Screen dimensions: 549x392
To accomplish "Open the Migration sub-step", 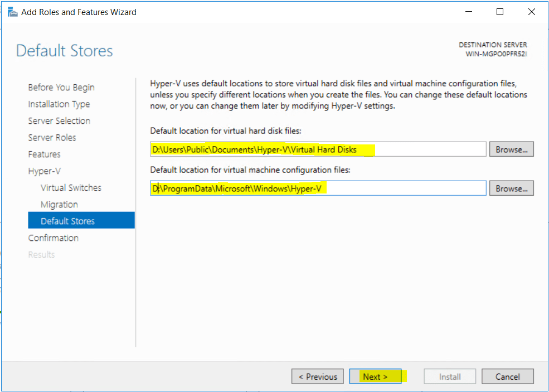I will click(x=59, y=205).
